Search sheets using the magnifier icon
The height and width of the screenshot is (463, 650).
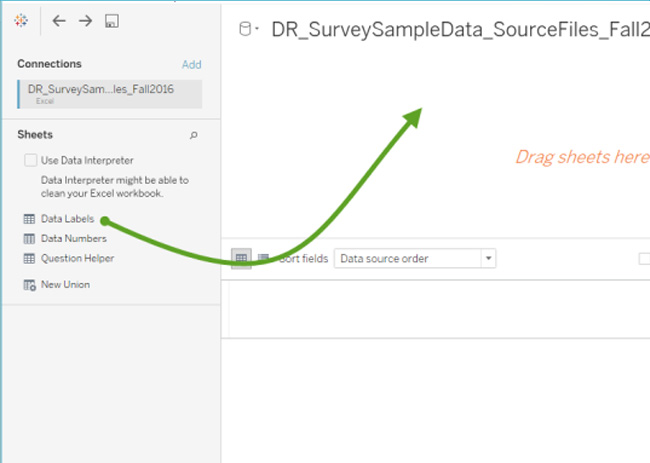[194, 135]
